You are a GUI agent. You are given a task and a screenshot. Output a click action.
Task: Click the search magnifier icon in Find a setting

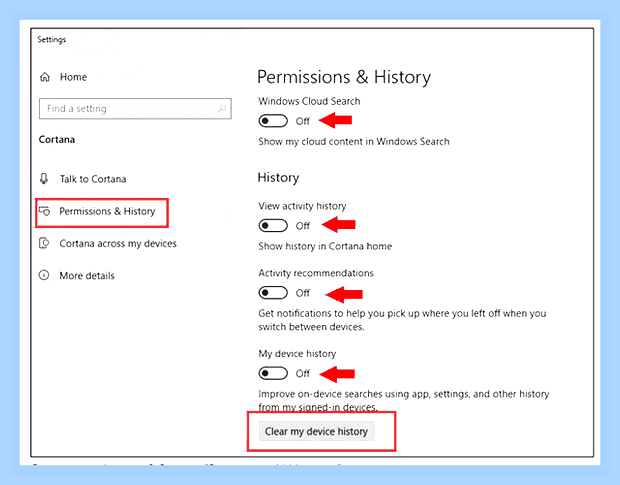point(222,108)
